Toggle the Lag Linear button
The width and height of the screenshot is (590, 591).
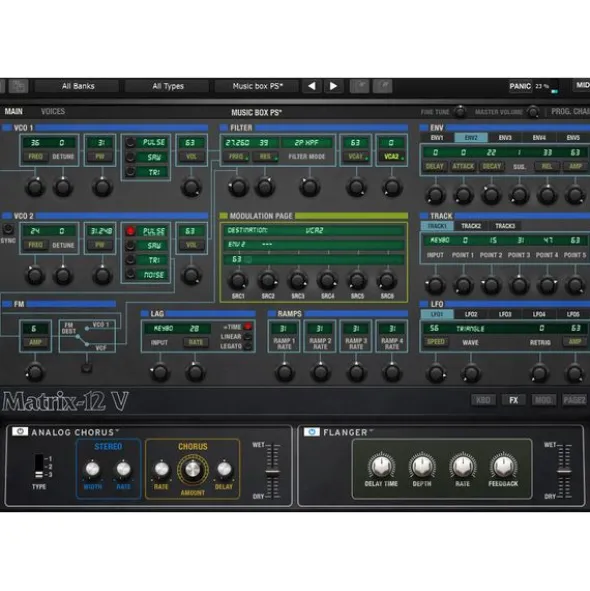click(x=248, y=337)
